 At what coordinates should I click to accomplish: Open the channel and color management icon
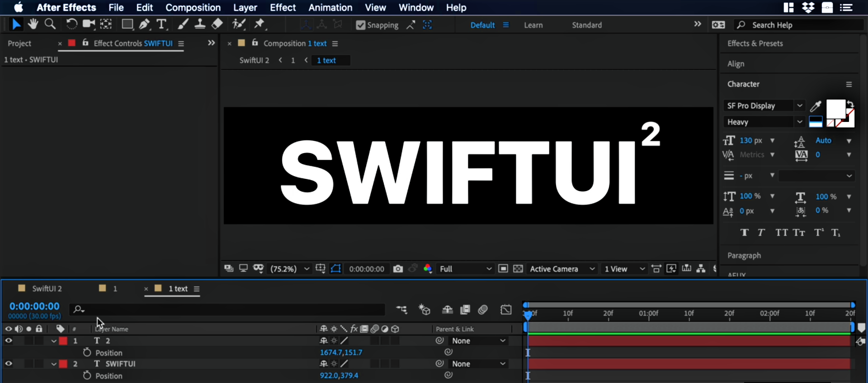[428, 269]
